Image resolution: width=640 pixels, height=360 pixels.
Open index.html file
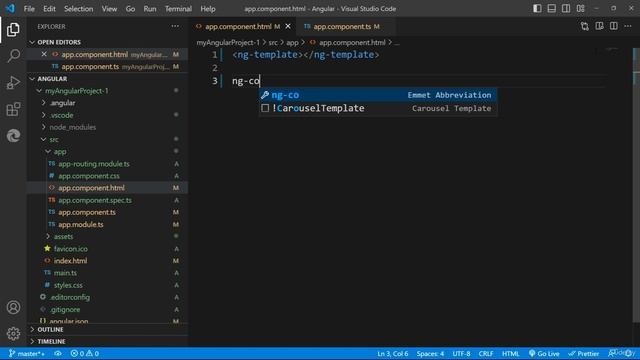(108, 260)
